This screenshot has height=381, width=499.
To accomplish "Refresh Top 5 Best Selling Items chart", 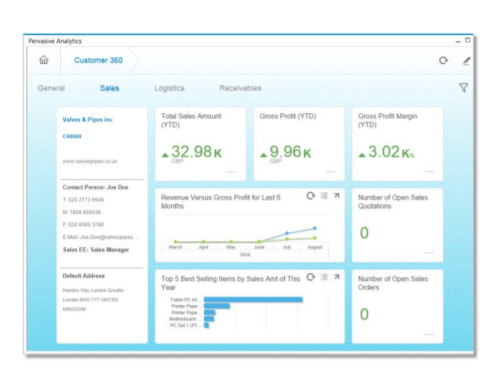I will click(310, 277).
